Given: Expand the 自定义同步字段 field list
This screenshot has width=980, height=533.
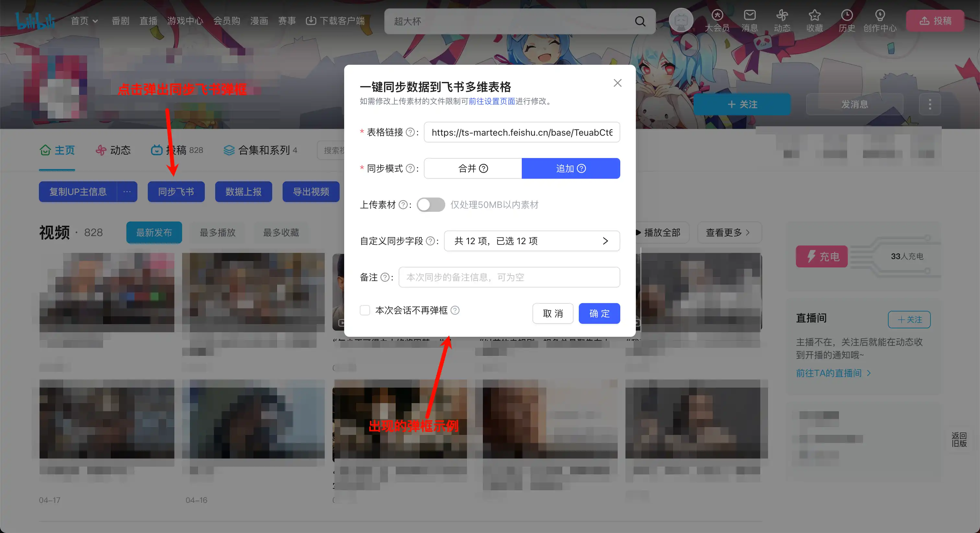Looking at the screenshot, I should 606,241.
